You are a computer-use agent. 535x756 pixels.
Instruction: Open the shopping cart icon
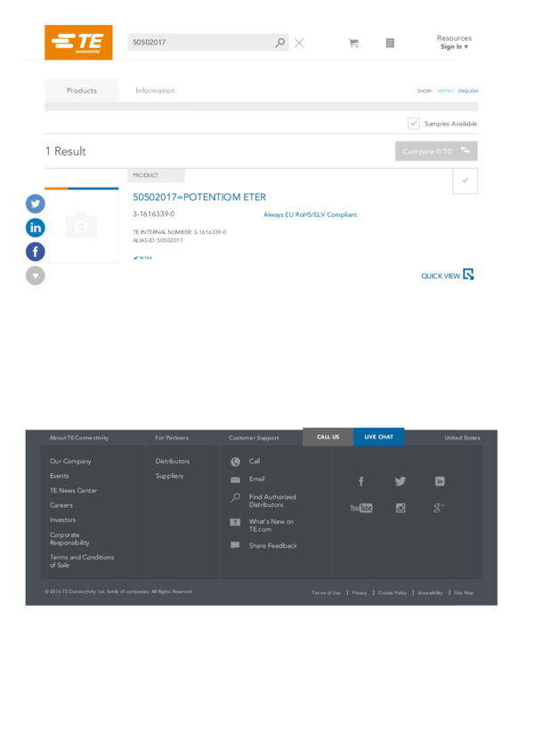click(x=353, y=43)
